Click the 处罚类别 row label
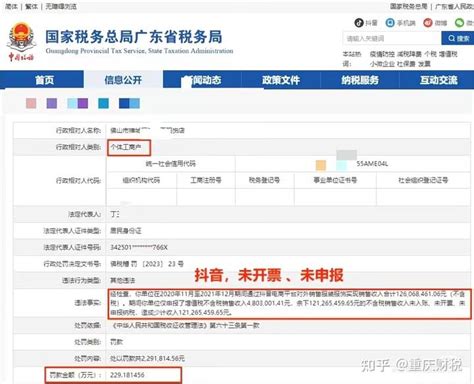Image resolution: width=474 pixels, height=384 pixels. click(88, 342)
